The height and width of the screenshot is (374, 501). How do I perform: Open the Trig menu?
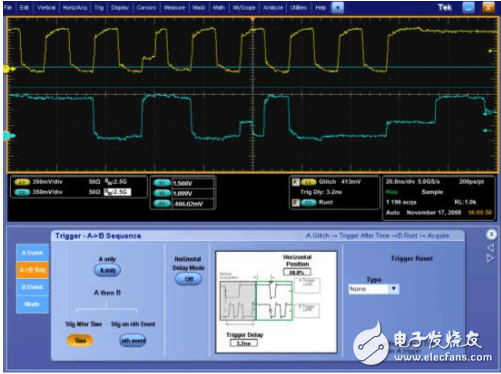[99, 7]
